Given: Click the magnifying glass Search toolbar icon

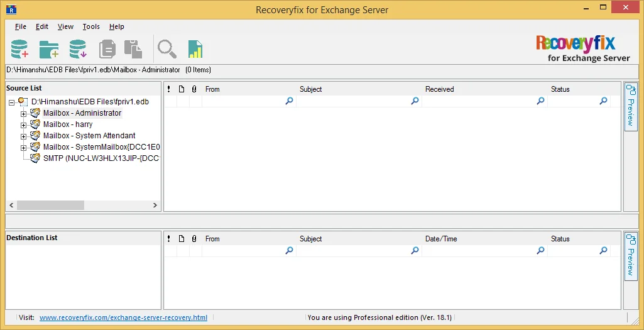Looking at the screenshot, I should pos(167,49).
